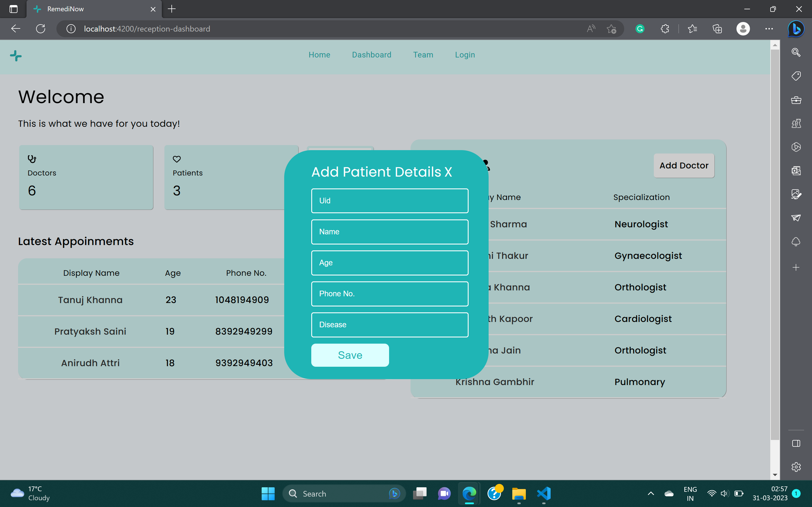This screenshot has height=507, width=812.
Task: Open the Drop paper plane sidebar icon
Action: [x=796, y=218]
